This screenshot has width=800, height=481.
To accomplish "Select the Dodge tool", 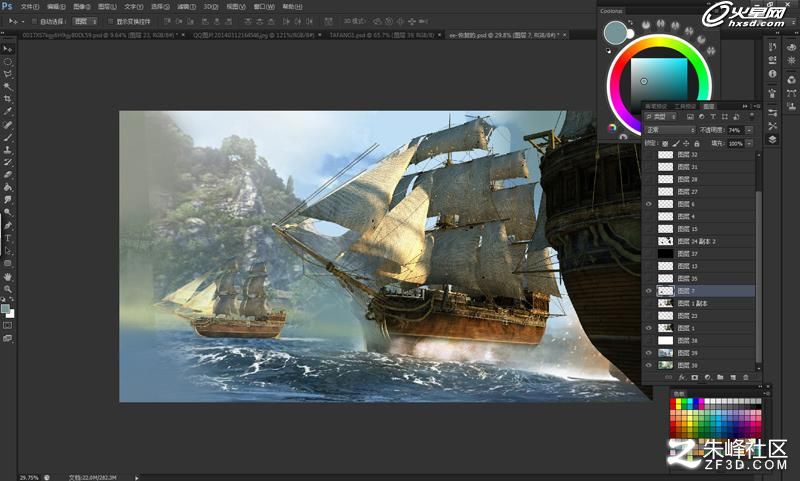I will (7, 212).
